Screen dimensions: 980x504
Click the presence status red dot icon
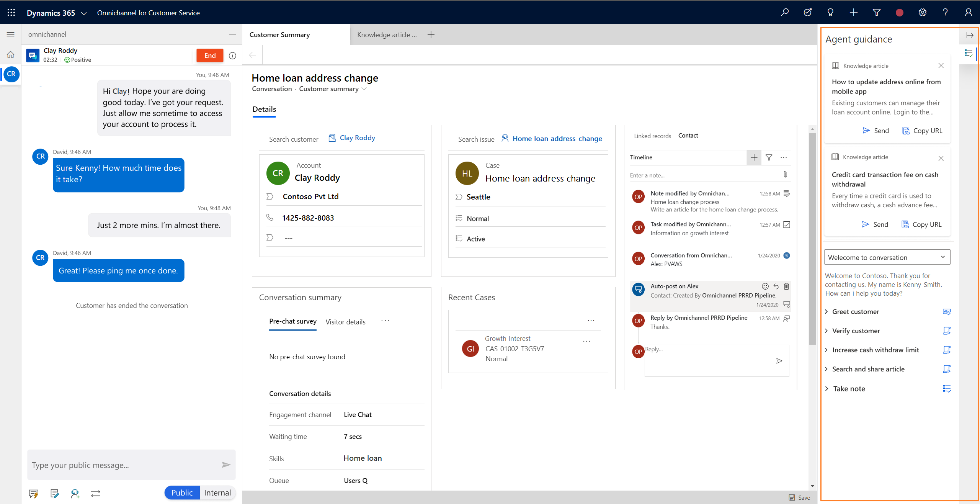(x=900, y=12)
